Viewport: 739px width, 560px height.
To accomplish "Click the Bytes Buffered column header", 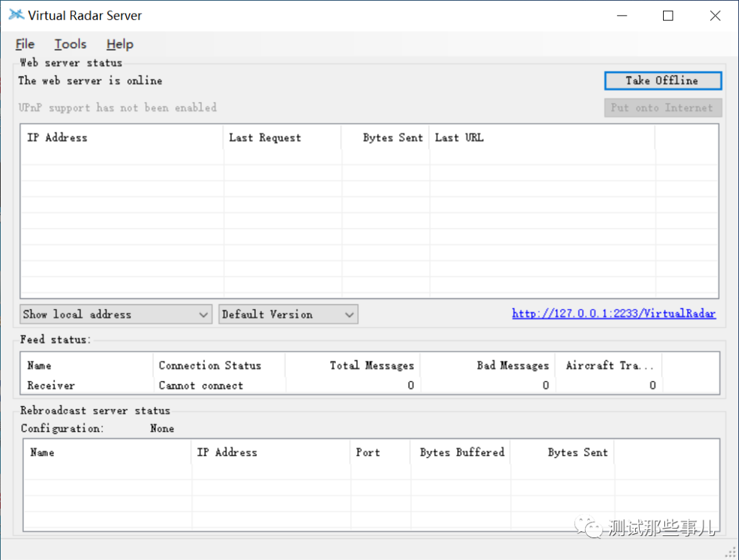I will click(461, 453).
